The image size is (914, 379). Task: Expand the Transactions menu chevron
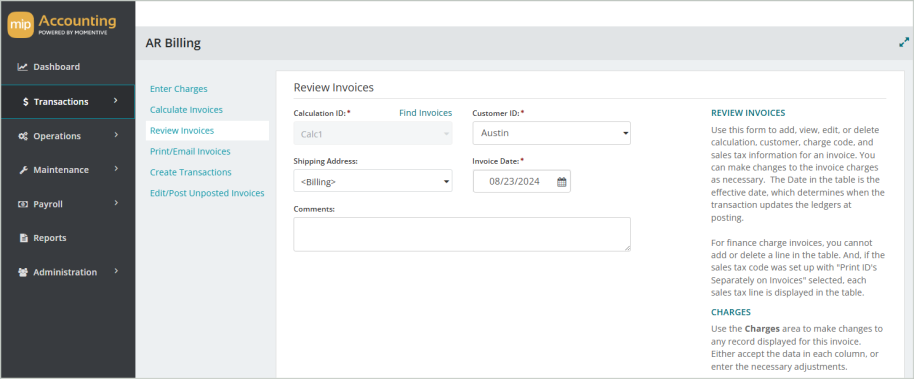click(115, 101)
